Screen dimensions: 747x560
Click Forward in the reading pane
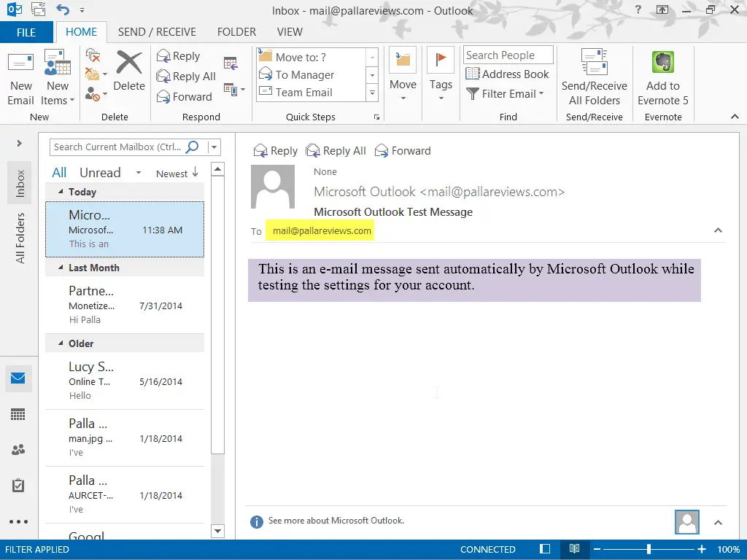point(403,151)
